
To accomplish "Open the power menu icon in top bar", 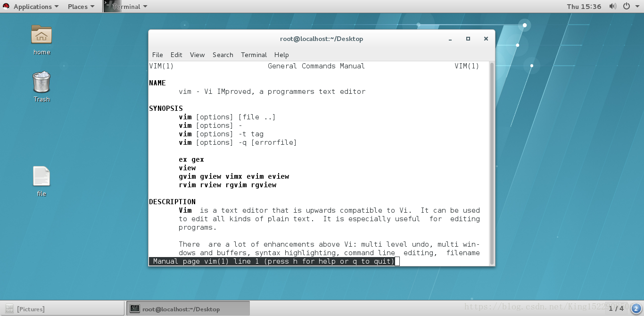I will coord(626,6).
